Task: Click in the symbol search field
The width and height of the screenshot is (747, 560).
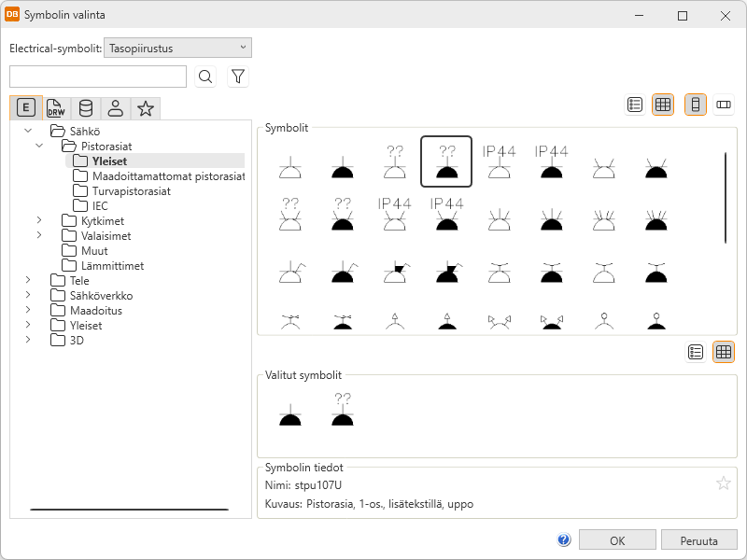Action: pos(98,77)
